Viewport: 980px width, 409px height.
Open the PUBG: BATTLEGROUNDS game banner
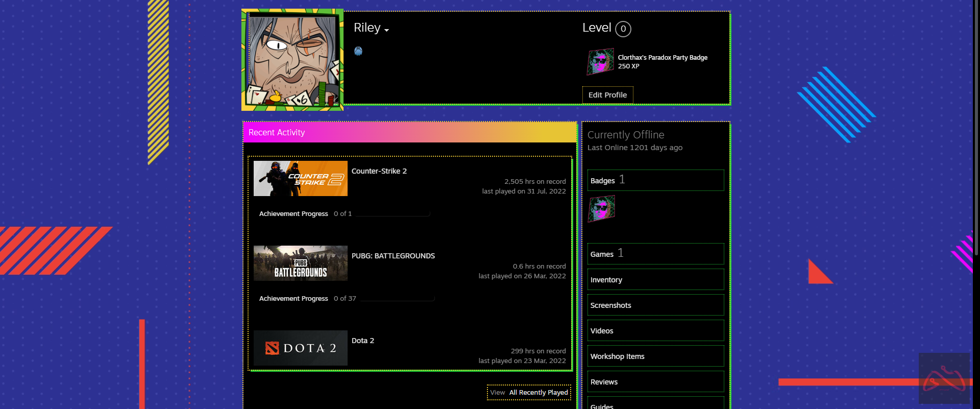click(x=301, y=263)
